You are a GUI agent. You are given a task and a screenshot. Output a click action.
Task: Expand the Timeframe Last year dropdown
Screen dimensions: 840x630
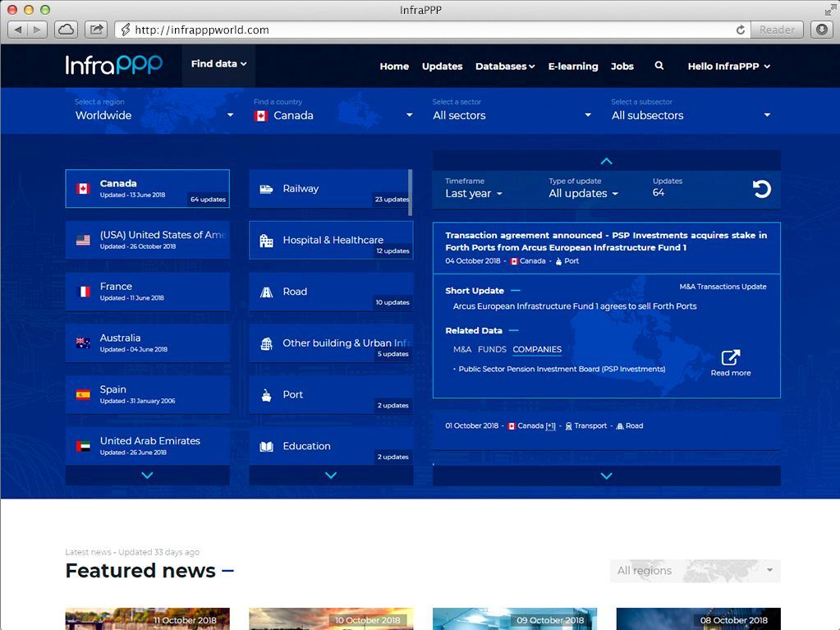(x=474, y=194)
